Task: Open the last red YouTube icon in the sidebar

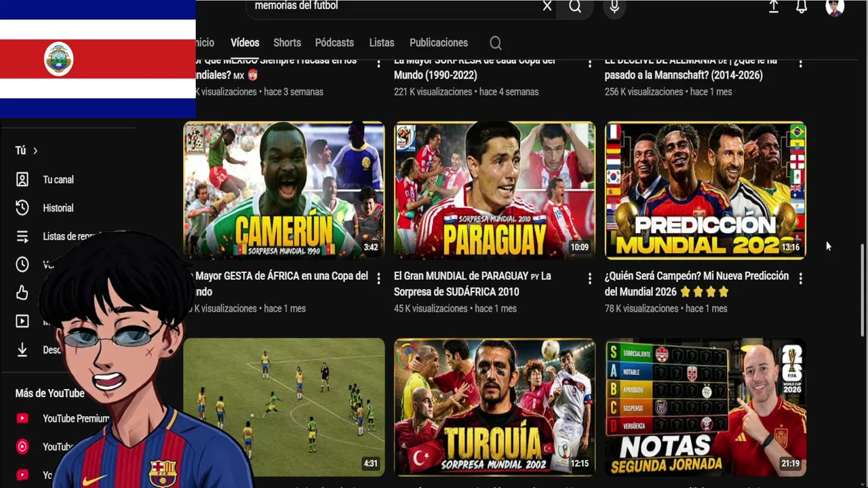Action: (22, 475)
